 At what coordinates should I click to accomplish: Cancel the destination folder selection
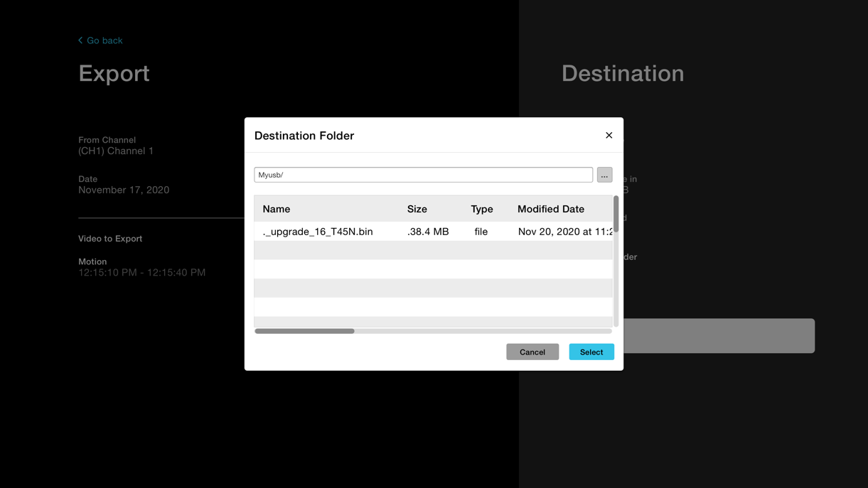[532, 352]
